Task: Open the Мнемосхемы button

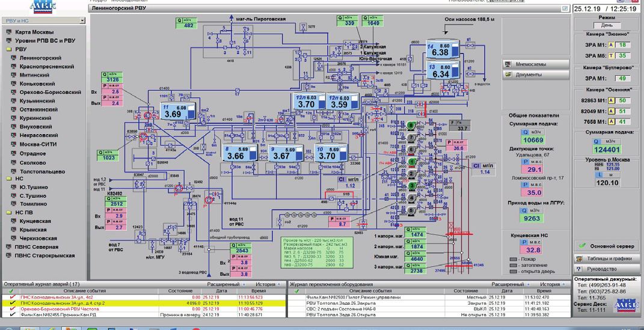Action: point(536,64)
